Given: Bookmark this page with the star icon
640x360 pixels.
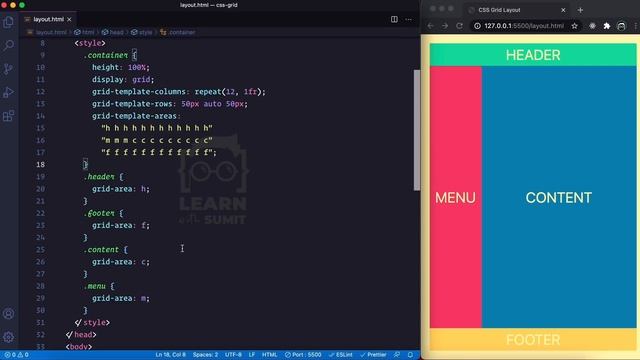Looking at the screenshot, I should point(574,26).
